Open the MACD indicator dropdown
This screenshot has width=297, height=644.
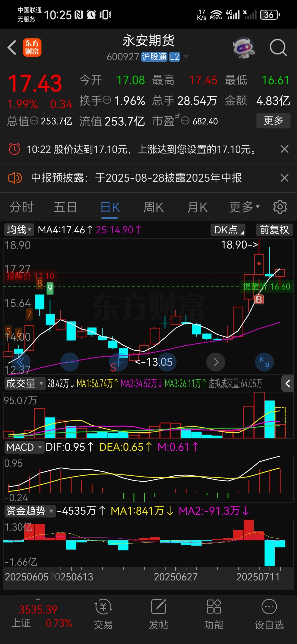point(24,447)
